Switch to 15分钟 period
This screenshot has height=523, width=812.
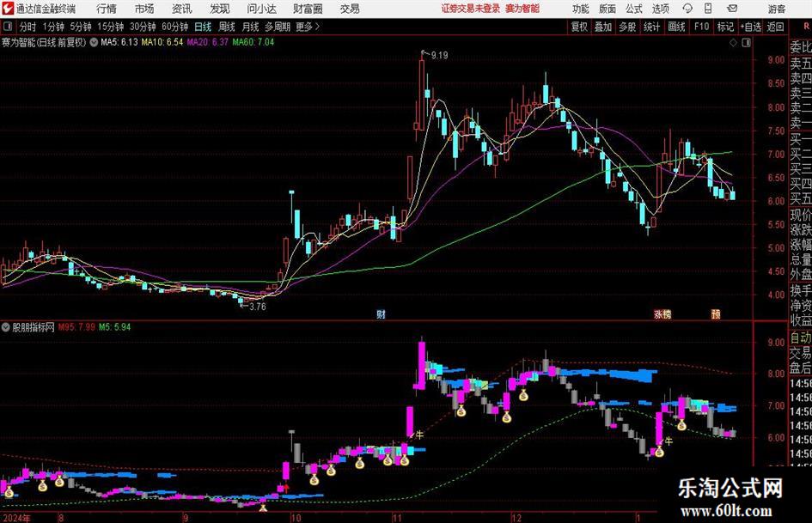click(x=110, y=27)
